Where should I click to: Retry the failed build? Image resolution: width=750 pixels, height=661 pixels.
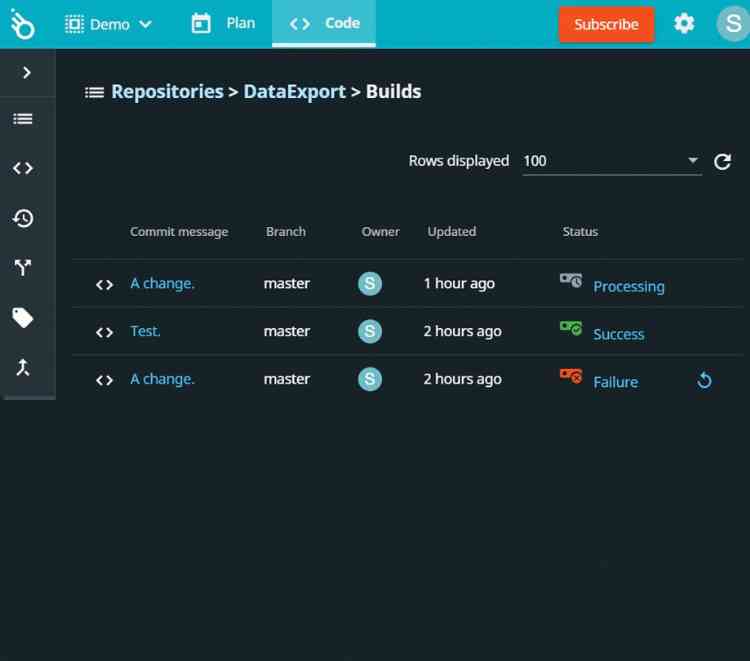click(x=704, y=381)
